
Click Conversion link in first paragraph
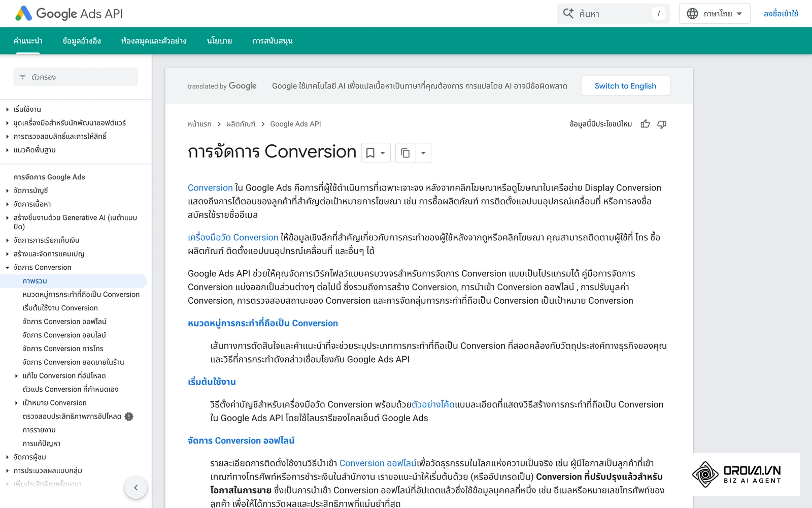[210, 188]
